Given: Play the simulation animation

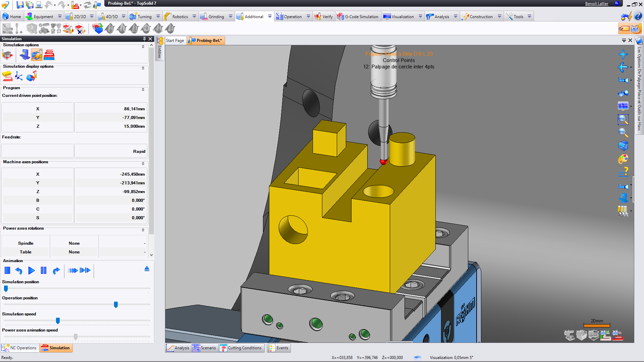Looking at the screenshot, I should pos(32,270).
